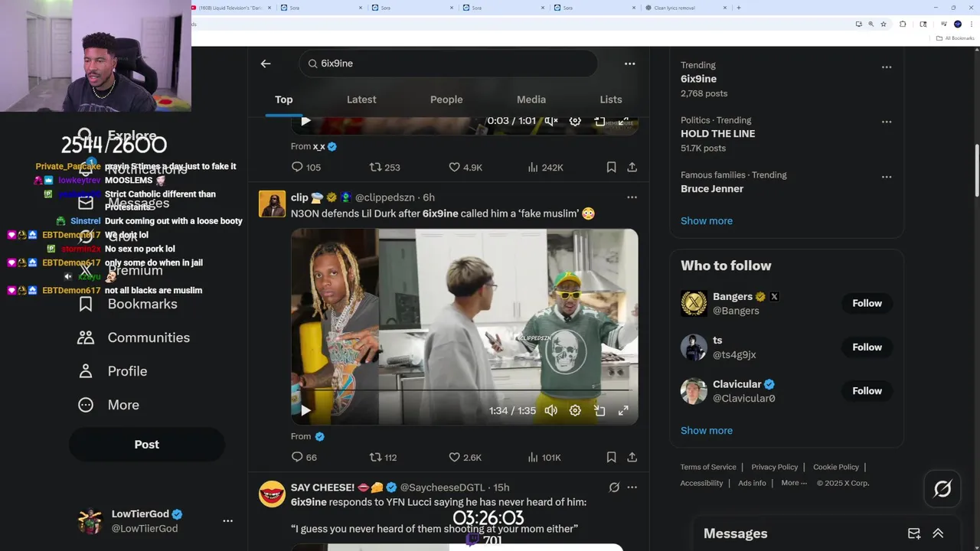Screen dimensions: 980x551
Task: Mute the N3ON video volume
Action: coord(550,410)
